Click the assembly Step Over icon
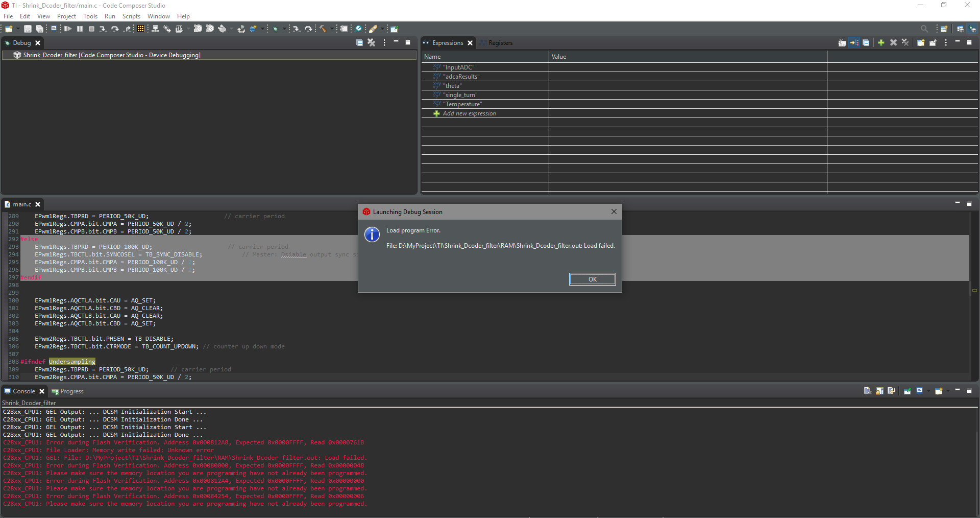Screen dimensions: 980x518 point(308,29)
